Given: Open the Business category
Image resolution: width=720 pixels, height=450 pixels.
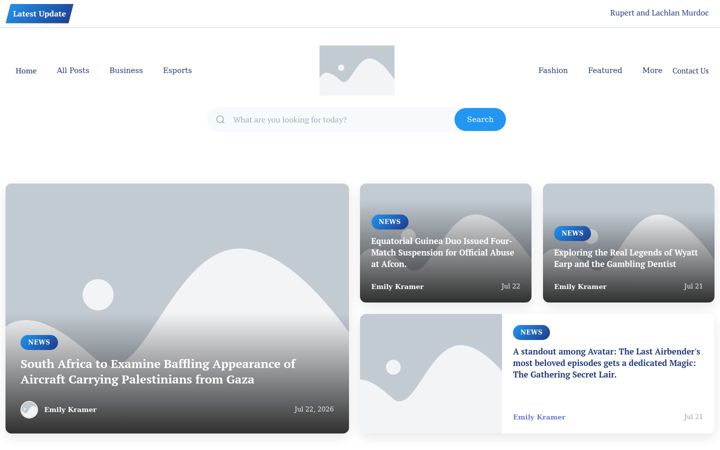Looking at the screenshot, I should click(x=126, y=70).
